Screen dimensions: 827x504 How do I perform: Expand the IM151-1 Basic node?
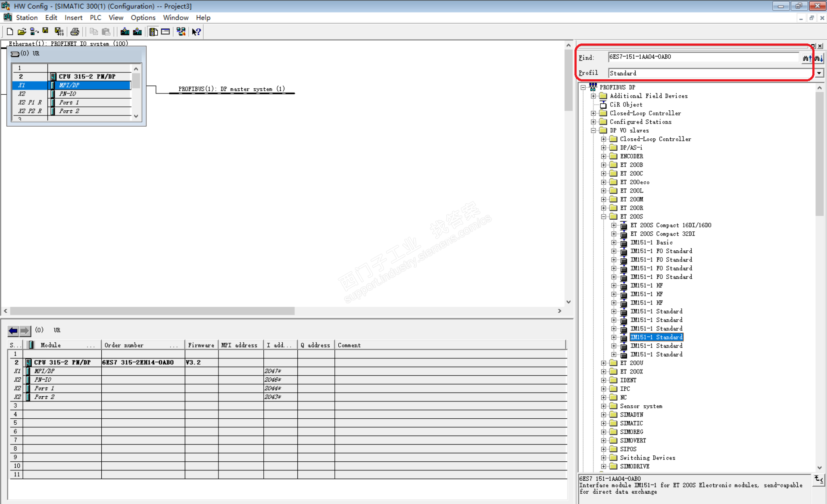coord(614,243)
